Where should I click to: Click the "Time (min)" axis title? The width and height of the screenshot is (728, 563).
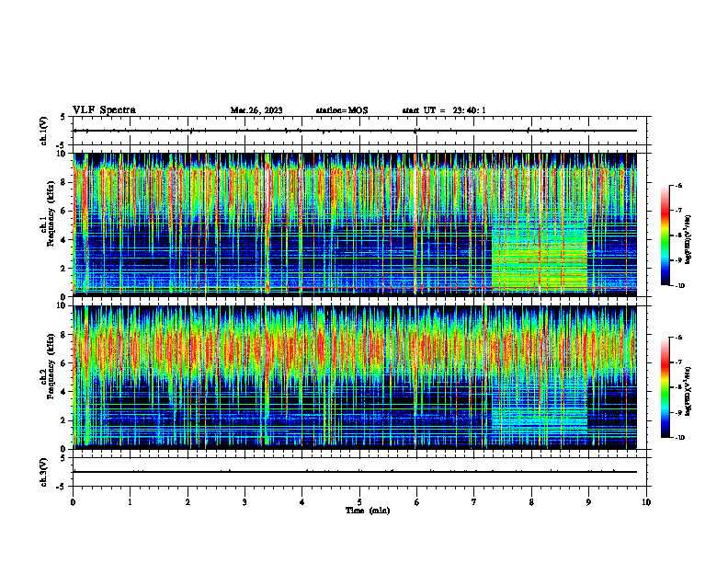tap(368, 511)
